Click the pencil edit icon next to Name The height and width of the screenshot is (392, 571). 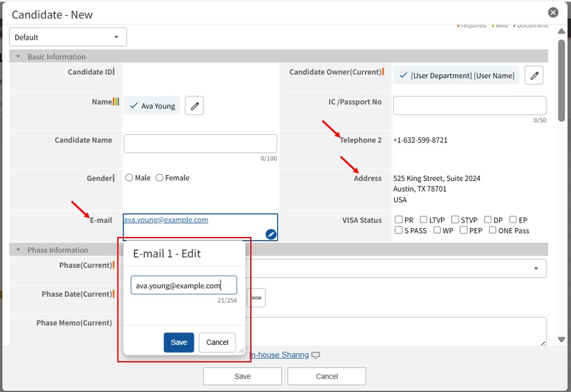pos(194,106)
